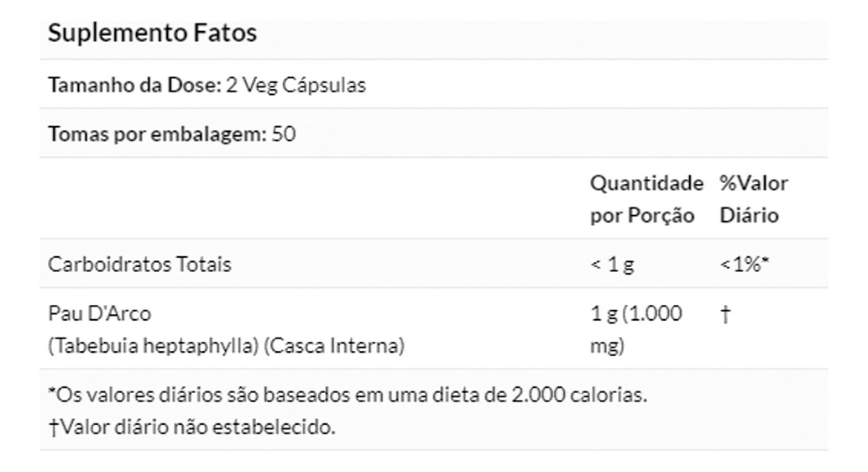The width and height of the screenshot is (868, 472).
Task: Click the "(Casca Interna)" text
Action: (335, 345)
